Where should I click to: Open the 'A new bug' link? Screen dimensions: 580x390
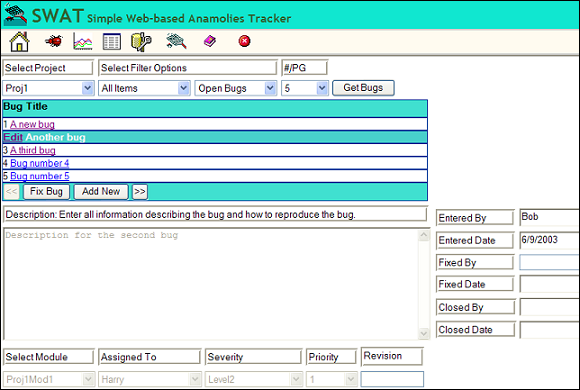coord(32,124)
